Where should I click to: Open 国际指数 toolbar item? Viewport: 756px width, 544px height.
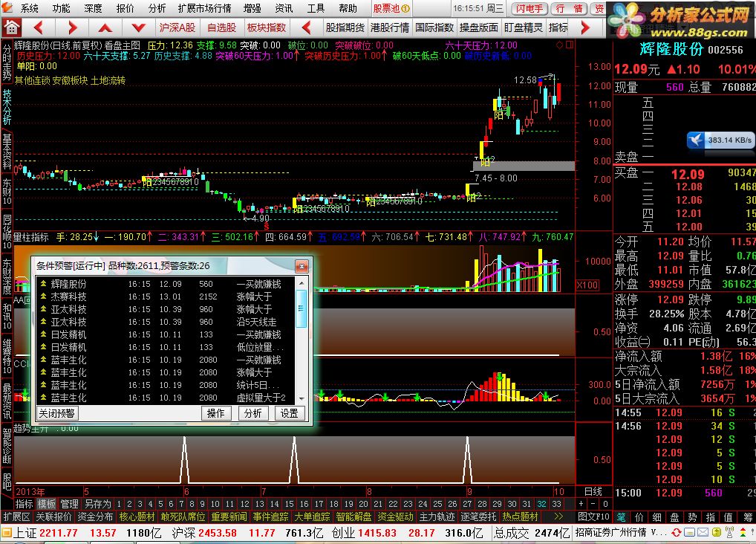click(x=434, y=27)
